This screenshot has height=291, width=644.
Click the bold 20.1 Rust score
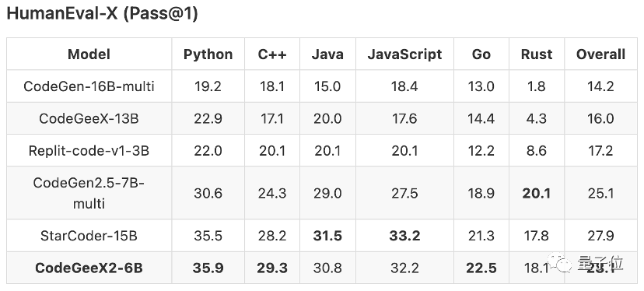[x=537, y=193]
